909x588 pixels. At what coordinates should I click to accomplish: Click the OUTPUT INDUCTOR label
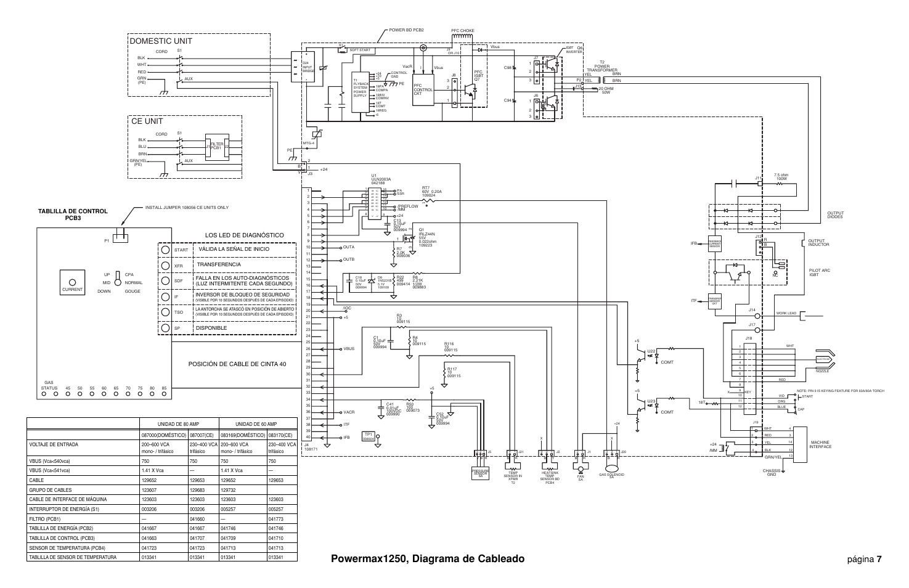click(x=819, y=242)
